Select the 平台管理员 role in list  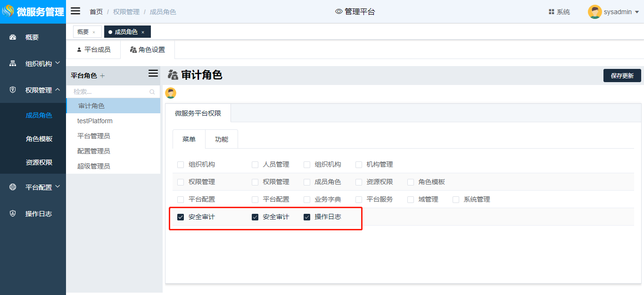[94, 136]
